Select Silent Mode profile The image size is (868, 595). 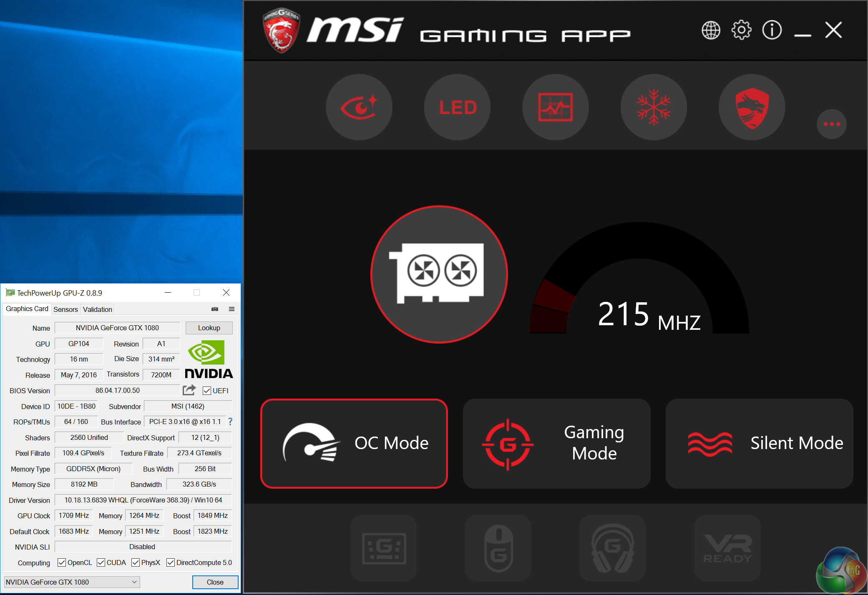click(x=759, y=443)
